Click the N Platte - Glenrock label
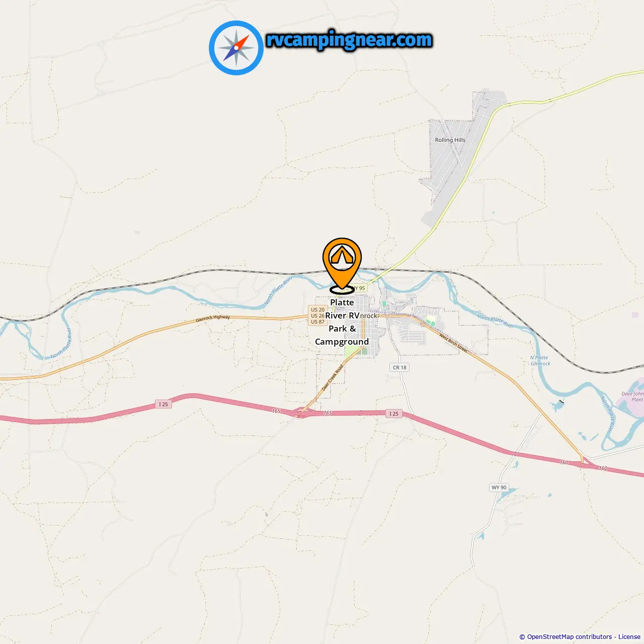 (x=540, y=361)
